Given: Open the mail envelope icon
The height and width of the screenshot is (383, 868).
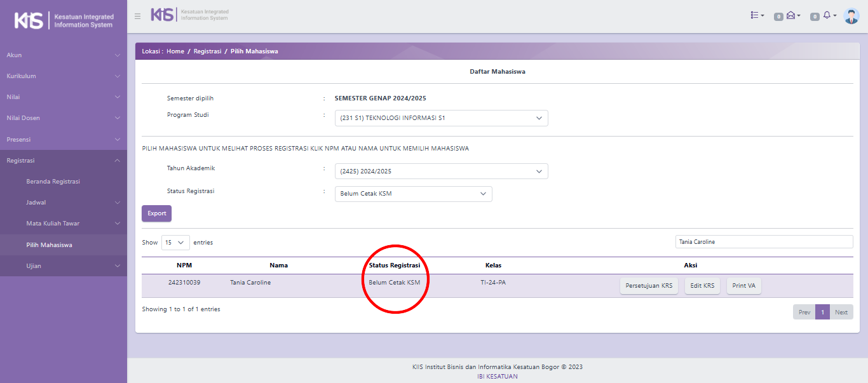Looking at the screenshot, I should 791,15.
